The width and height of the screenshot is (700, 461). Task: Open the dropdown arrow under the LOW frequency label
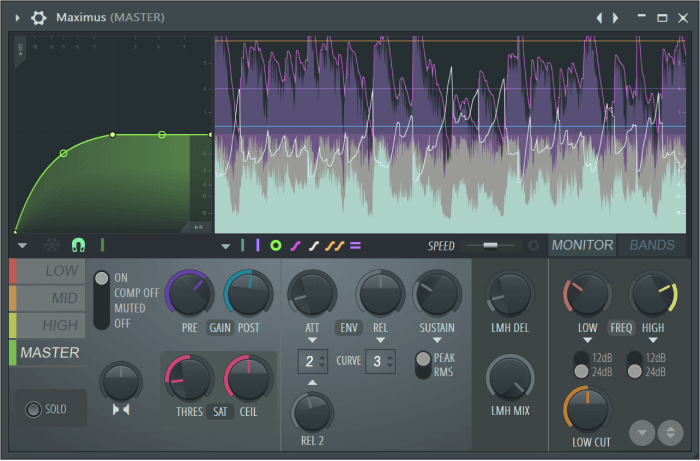588,341
